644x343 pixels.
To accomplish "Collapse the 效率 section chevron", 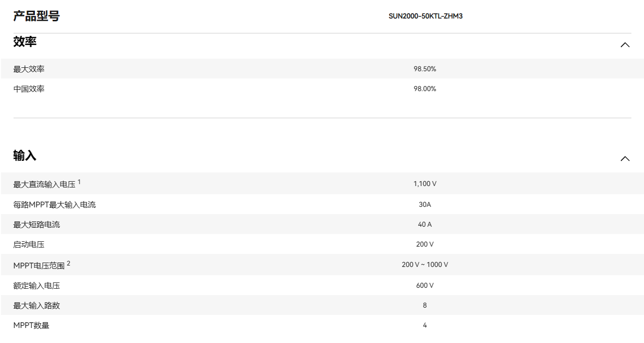I will [625, 45].
